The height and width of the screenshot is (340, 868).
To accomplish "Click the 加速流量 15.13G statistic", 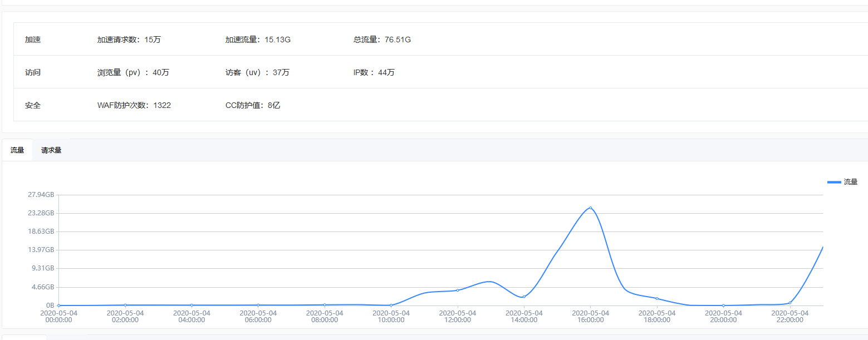I will (x=258, y=40).
